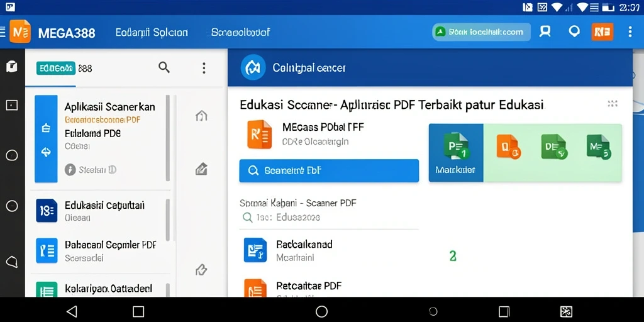Select the Matckrier tile with green icon
This screenshot has height=322, width=644.
(456, 153)
